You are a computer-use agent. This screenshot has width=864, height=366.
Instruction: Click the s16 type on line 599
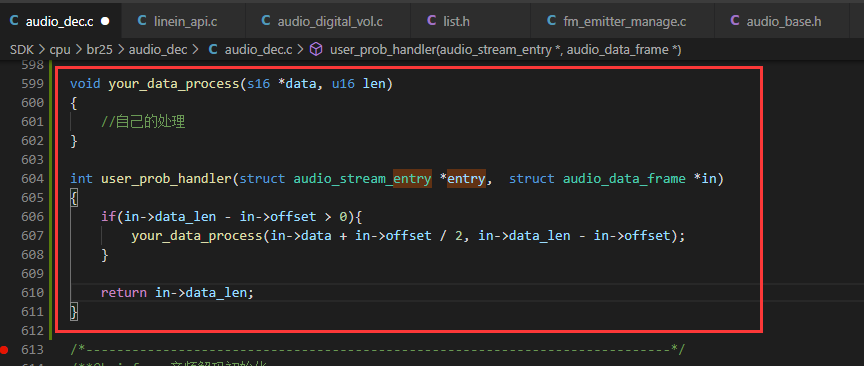[x=258, y=84]
